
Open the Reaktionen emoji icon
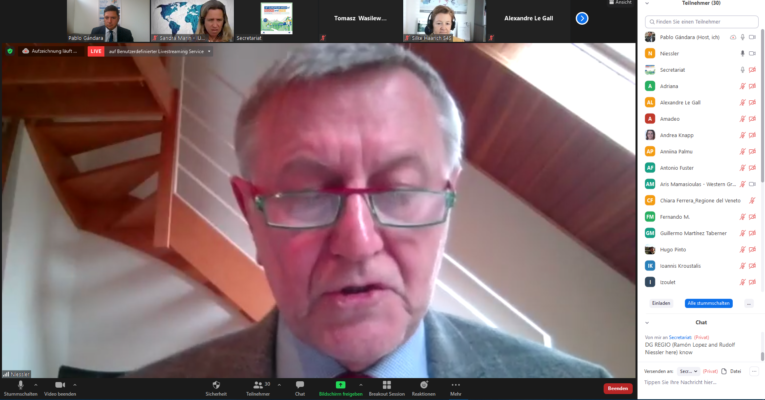pos(423,385)
